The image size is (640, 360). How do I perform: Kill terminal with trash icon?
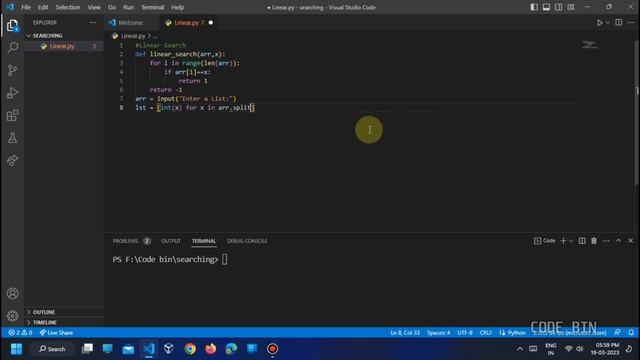[x=594, y=241]
